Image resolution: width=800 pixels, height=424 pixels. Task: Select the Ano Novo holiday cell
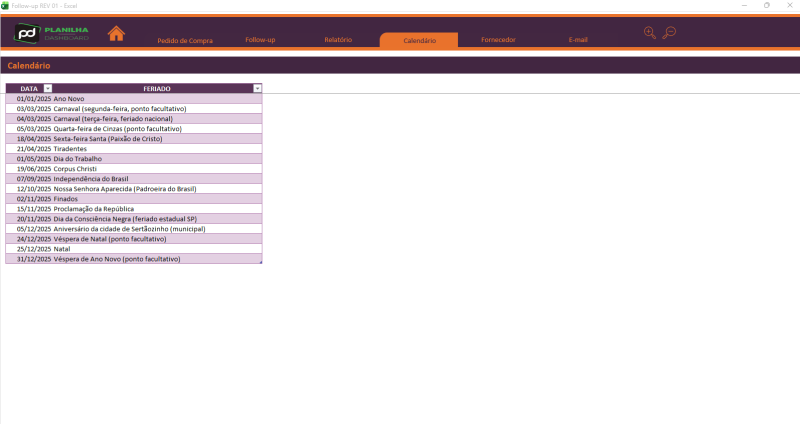coord(70,98)
